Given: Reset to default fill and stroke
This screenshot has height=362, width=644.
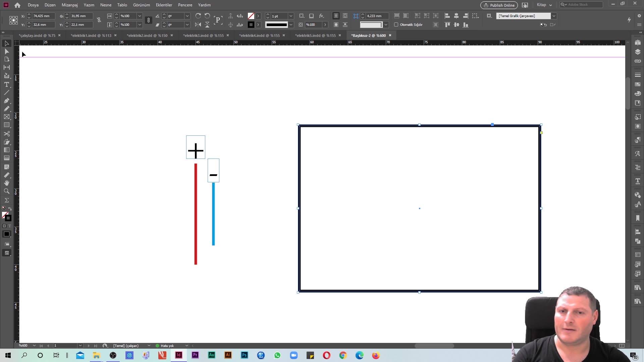Looking at the screenshot, I should (4, 208).
